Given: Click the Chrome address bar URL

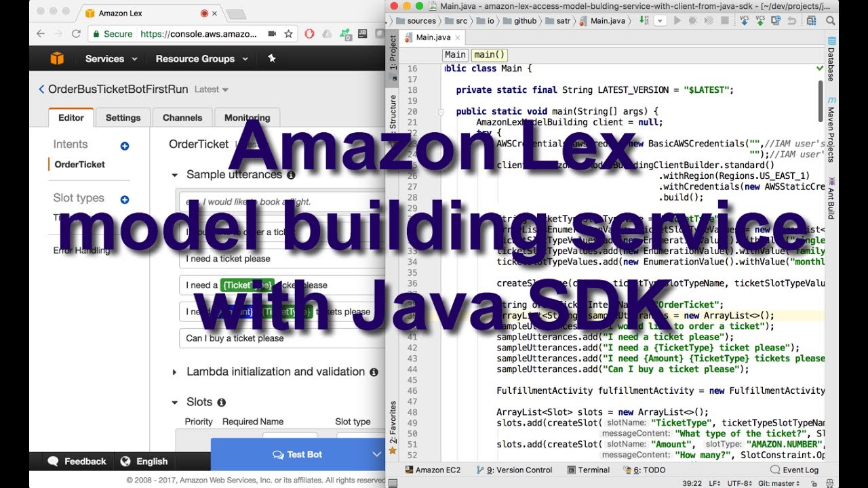Looking at the screenshot, I should point(198,33).
